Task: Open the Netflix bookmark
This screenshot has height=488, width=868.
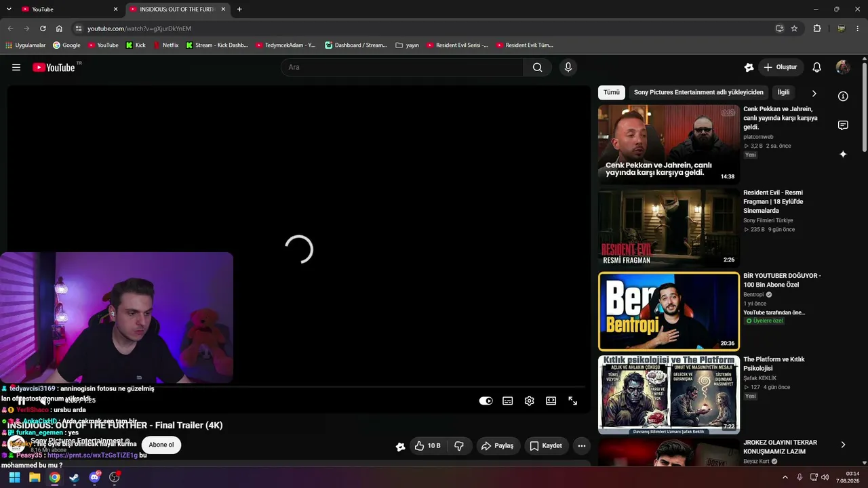Action: 165,45
